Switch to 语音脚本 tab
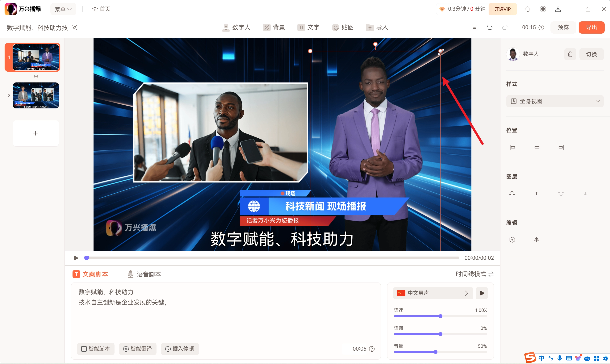 (x=144, y=274)
